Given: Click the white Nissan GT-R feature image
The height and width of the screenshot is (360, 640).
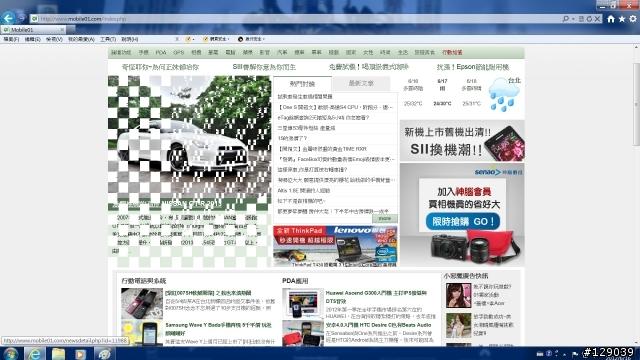Looking at the screenshot, I should click(x=189, y=137).
